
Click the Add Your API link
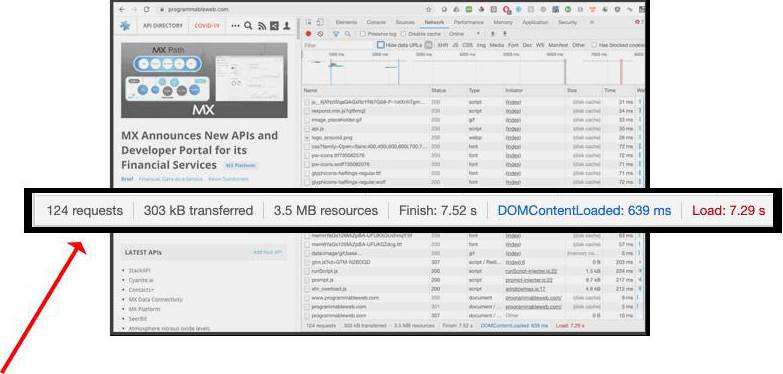click(268, 252)
